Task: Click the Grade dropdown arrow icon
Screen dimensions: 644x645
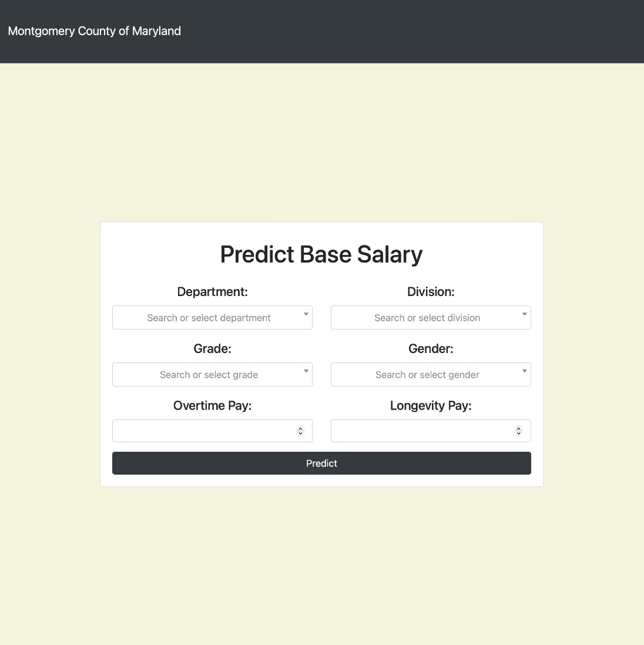Action: [306, 371]
